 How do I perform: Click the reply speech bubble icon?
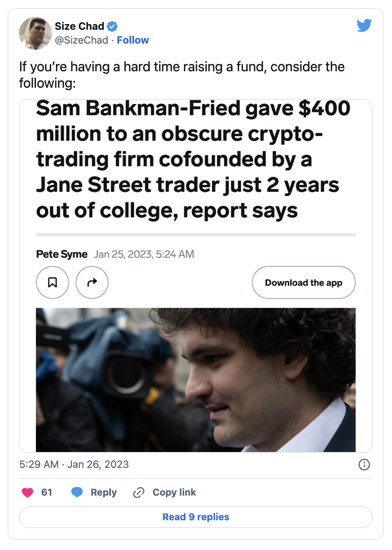click(77, 493)
